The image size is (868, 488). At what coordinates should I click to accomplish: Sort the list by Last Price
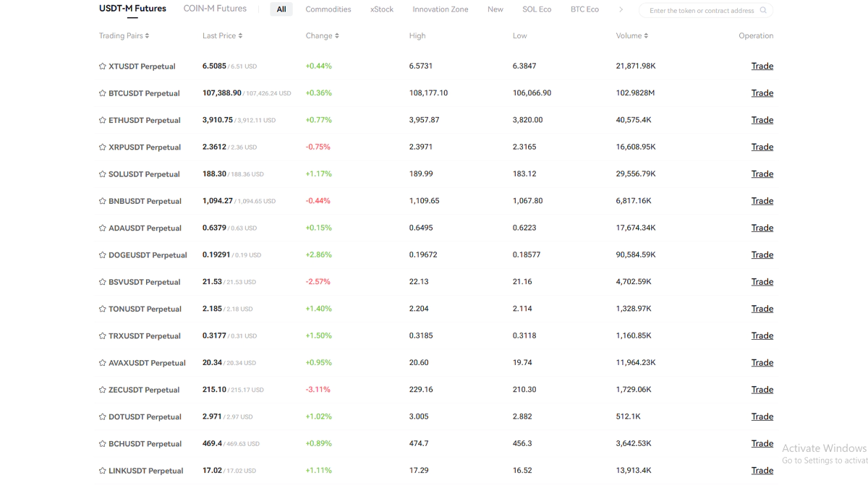point(222,35)
